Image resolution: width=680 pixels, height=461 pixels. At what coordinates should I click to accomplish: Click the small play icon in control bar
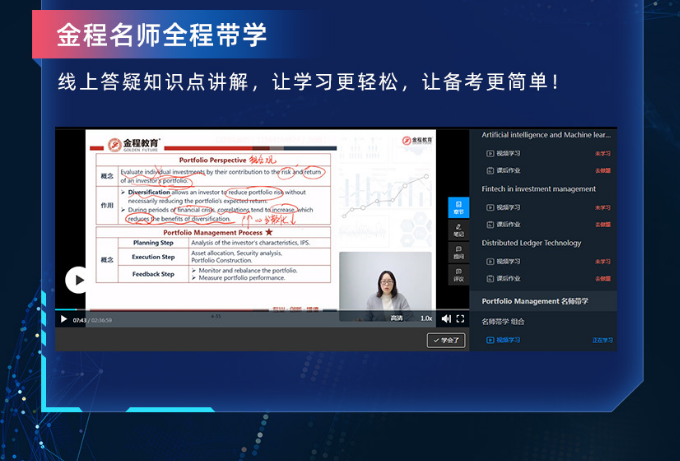pyautogui.click(x=64, y=319)
